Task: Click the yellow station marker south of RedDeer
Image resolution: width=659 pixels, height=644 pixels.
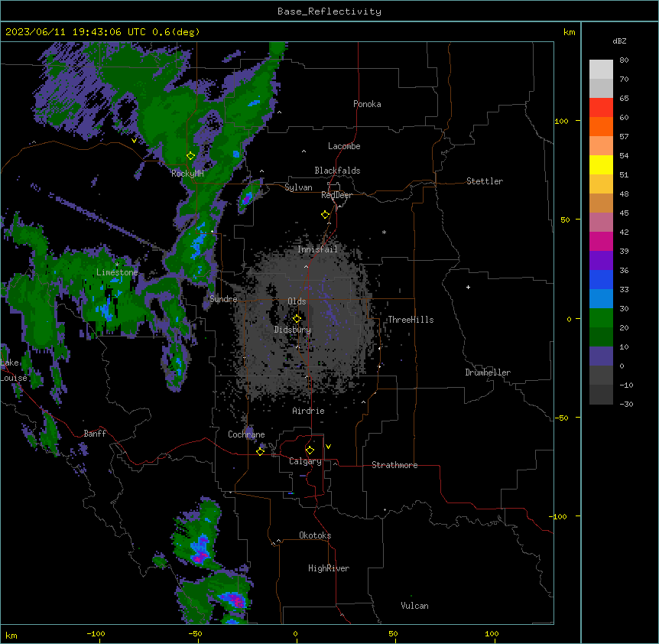Action: pyautogui.click(x=326, y=215)
